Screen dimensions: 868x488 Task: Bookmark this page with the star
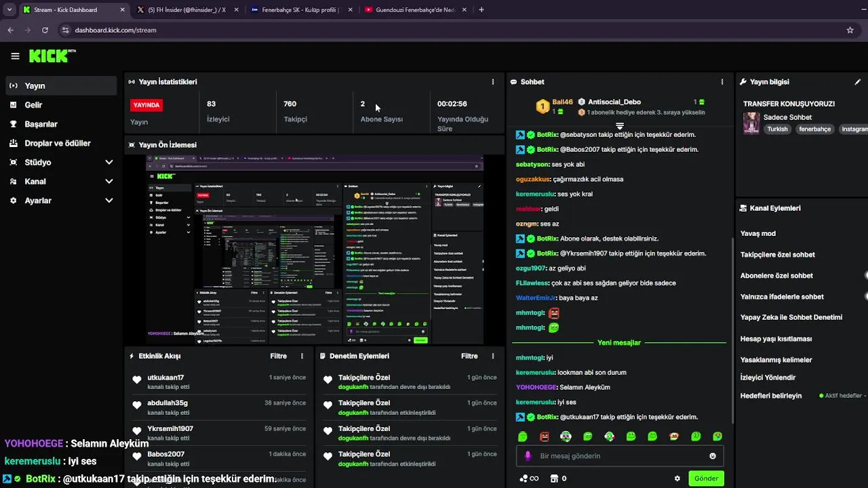pyautogui.click(x=850, y=30)
